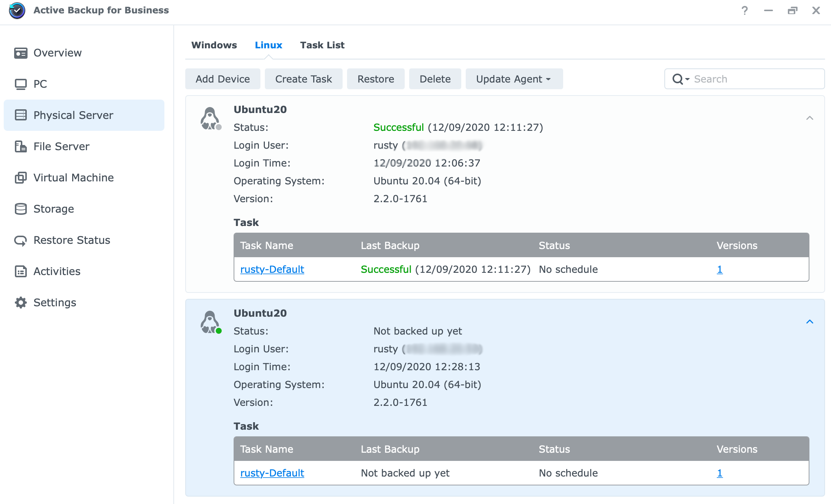
Task: Open File Server section
Action: pyautogui.click(x=84, y=146)
